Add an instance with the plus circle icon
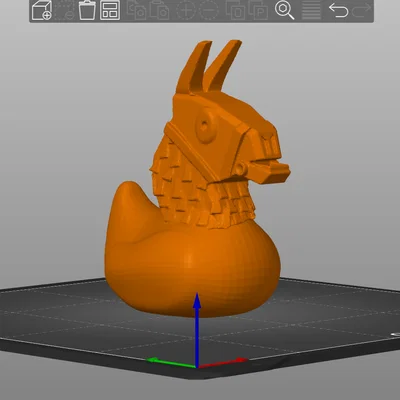400x400 pixels. click(x=186, y=10)
